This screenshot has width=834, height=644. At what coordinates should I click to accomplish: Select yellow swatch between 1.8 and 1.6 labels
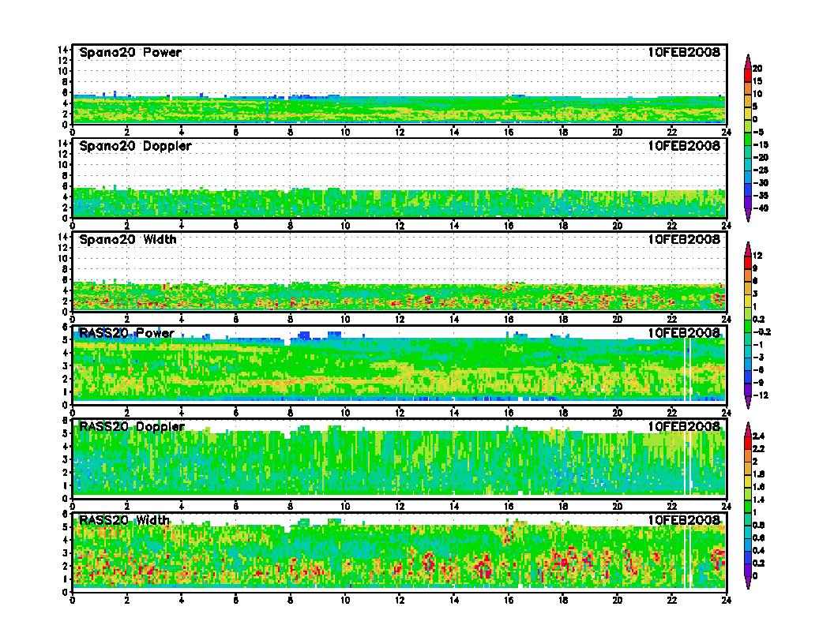pyautogui.click(x=748, y=481)
